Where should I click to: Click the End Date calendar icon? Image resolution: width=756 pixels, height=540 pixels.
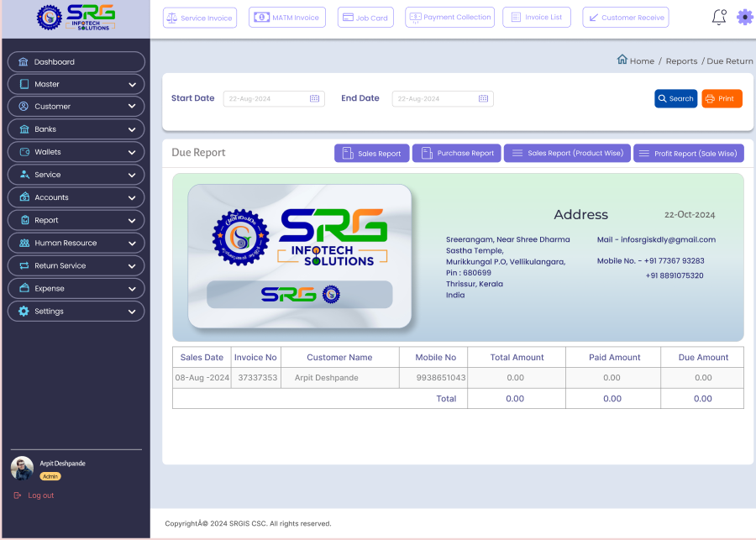point(483,98)
